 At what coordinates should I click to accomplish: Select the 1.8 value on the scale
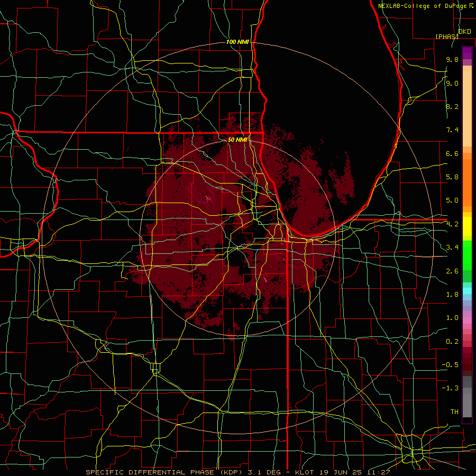452,295
